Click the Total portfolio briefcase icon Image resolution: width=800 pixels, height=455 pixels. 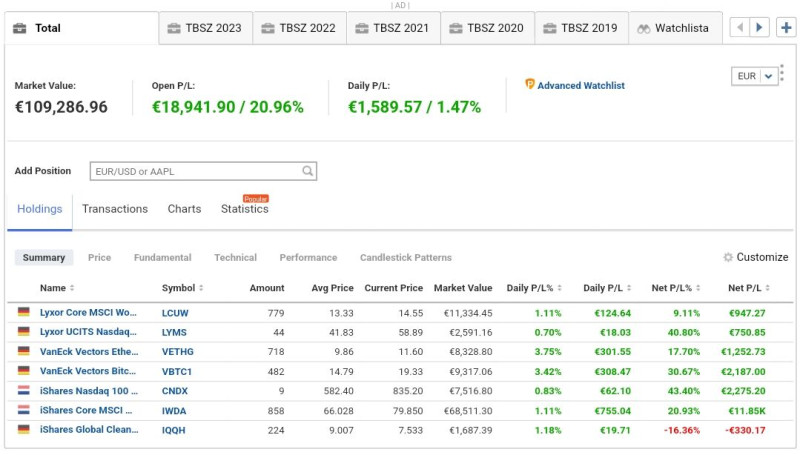19,28
